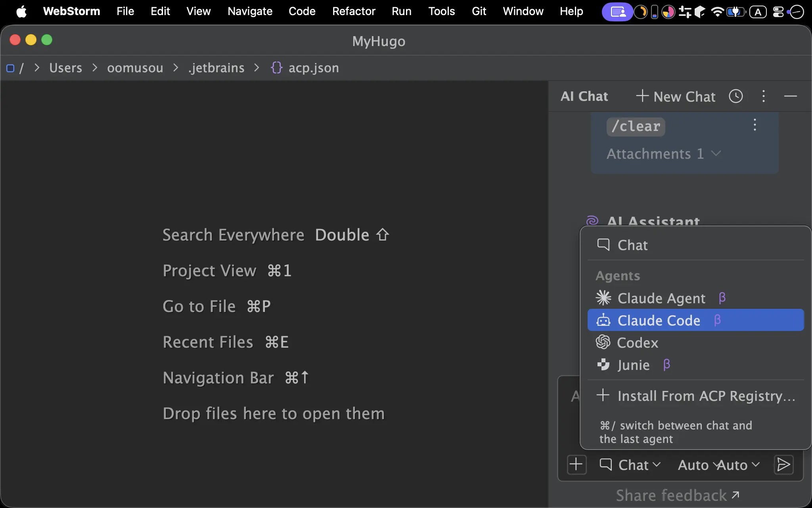
Task: Click Install From ACP Registry
Action: 695,396
